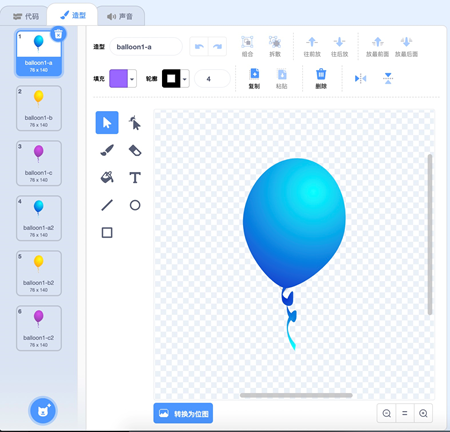The width and height of the screenshot is (450, 432).
Task: Select the Fill bucket tool
Action: pyautogui.click(x=107, y=177)
